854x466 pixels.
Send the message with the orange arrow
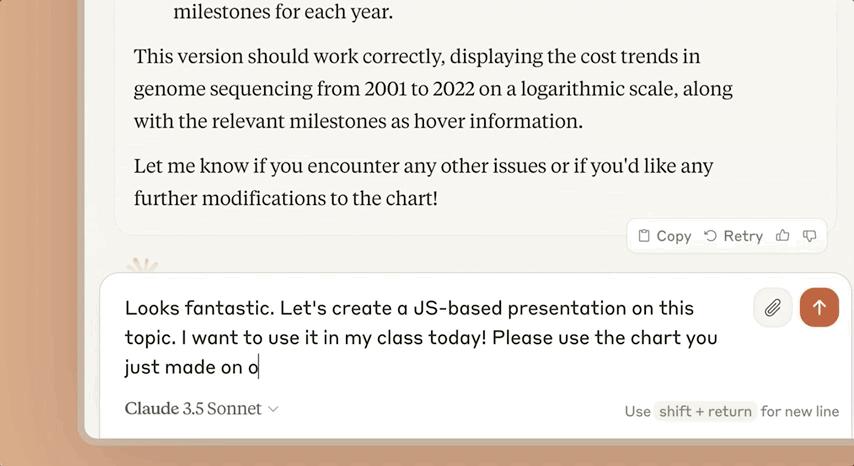[x=819, y=308]
